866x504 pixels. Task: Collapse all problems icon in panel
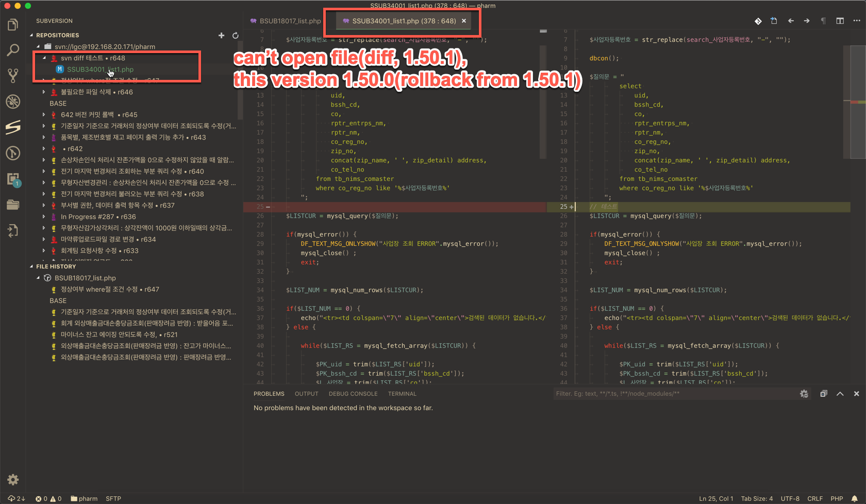pos(824,394)
